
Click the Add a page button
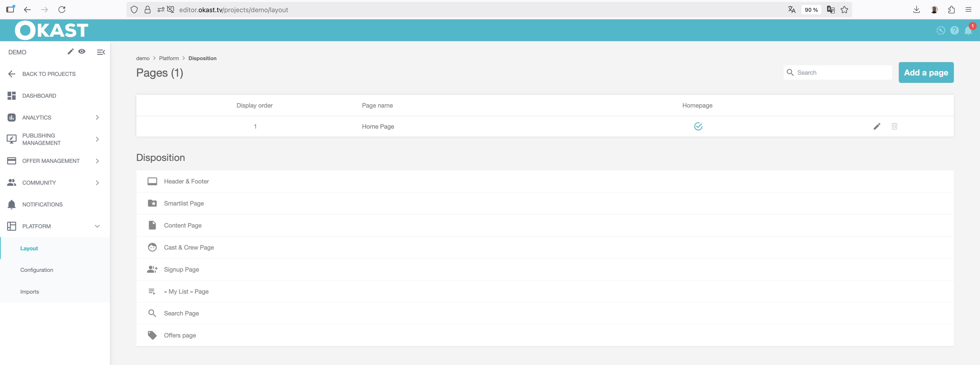(926, 72)
